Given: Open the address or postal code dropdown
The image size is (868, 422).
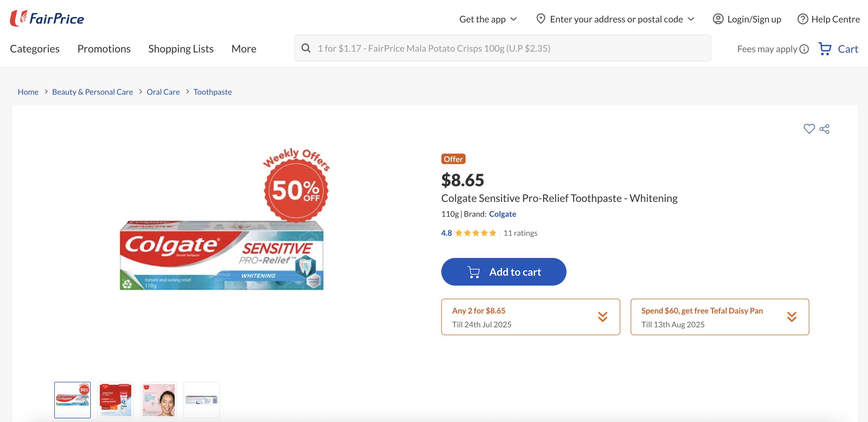Looking at the screenshot, I should 691,19.
